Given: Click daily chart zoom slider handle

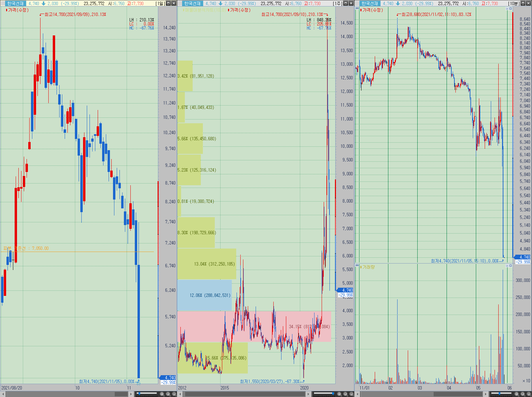Looking at the screenshot, I should [x=139, y=393].
